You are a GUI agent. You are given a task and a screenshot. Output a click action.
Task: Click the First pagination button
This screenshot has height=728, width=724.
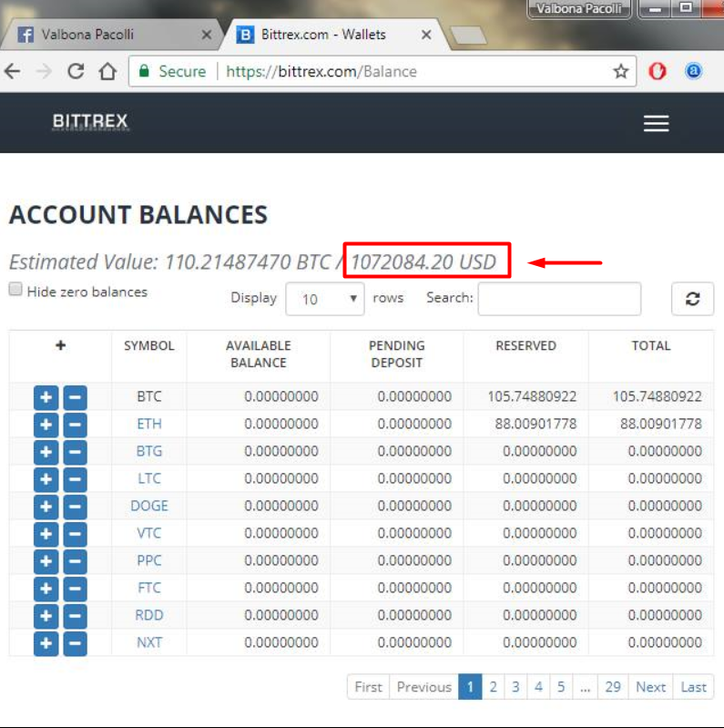point(369,687)
